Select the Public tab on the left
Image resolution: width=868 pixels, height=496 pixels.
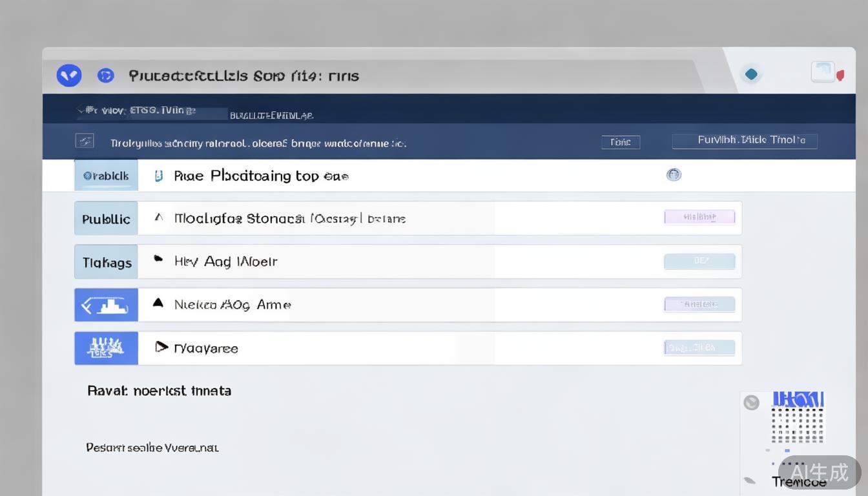pos(106,219)
